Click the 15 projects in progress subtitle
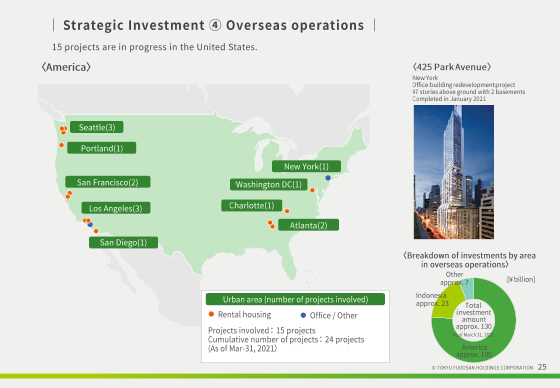560x388 pixels. pyautogui.click(x=155, y=47)
